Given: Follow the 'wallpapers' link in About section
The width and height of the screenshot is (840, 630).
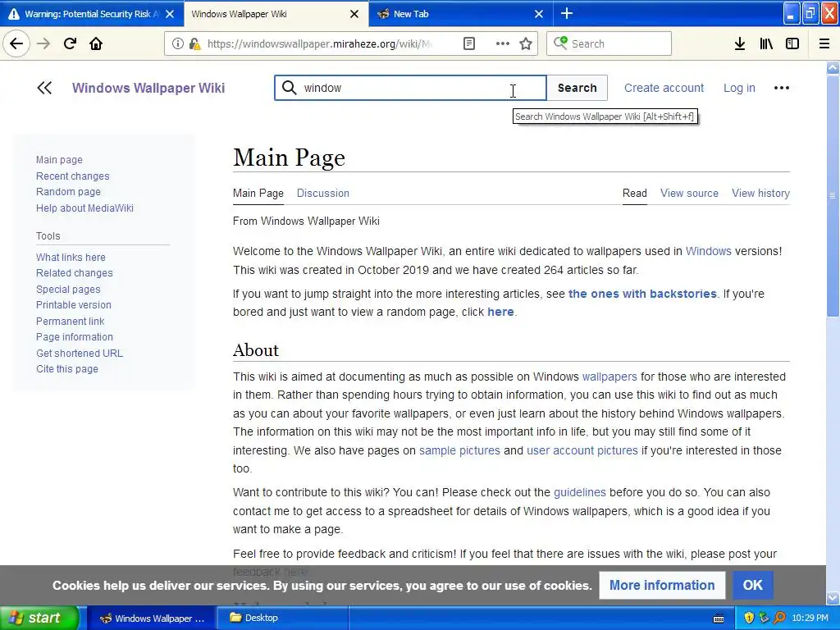Looking at the screenshot, I should [609, 377].
